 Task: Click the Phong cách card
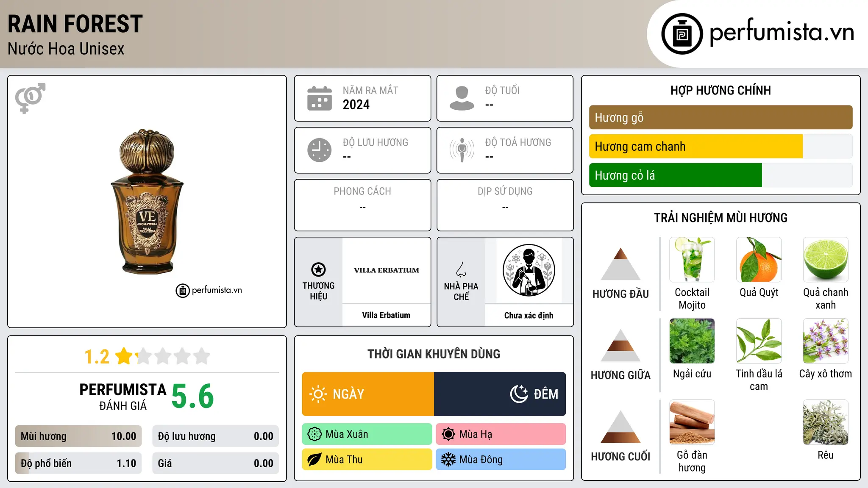(362, 205)
